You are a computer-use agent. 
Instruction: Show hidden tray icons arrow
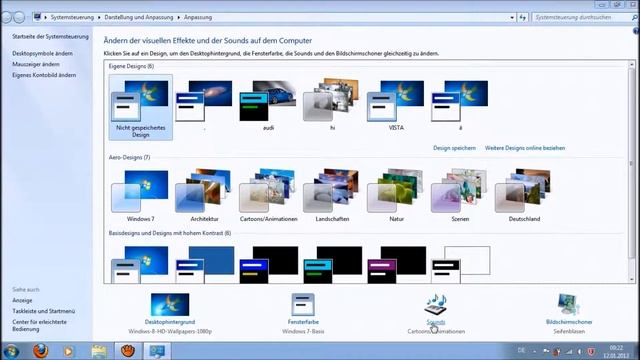click(534, 351)
